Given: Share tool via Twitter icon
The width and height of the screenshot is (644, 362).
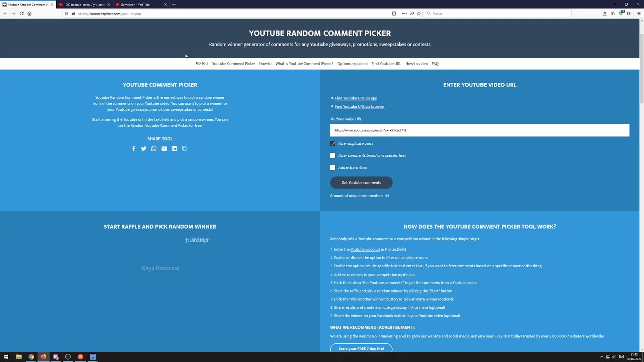Looking at the screenshot, I should [144, 149].
